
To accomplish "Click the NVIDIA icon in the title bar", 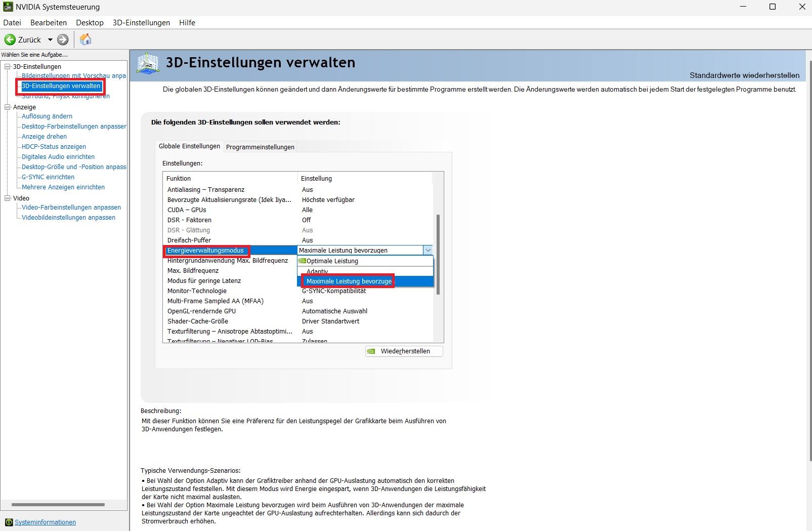I will 8,7.
